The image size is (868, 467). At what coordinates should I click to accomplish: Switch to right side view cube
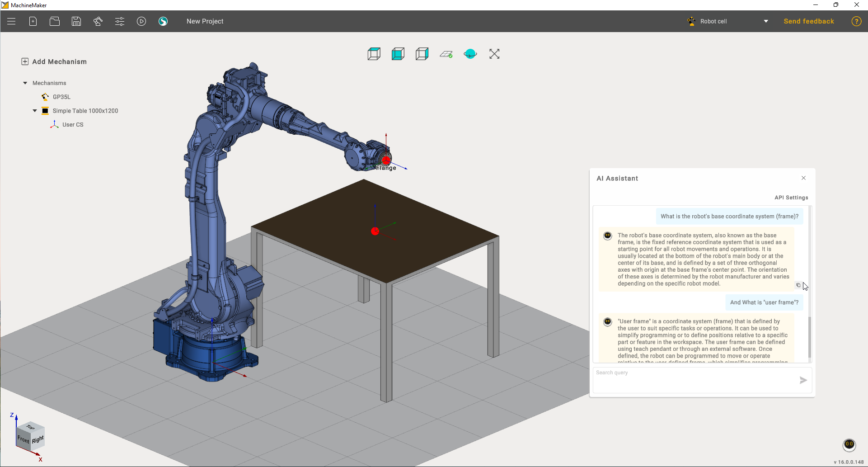tap(422, 54)
